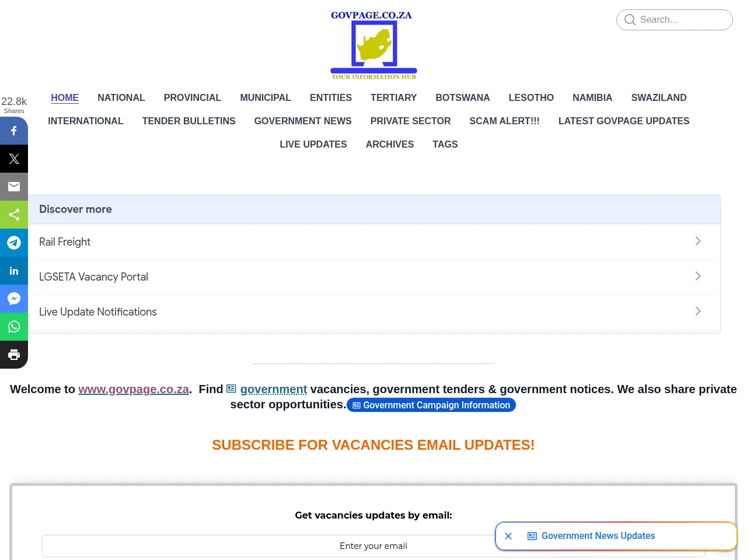Viewport: 747px width, 560px height.
Task: Click the Enter your email field
Action: point(373,546)
